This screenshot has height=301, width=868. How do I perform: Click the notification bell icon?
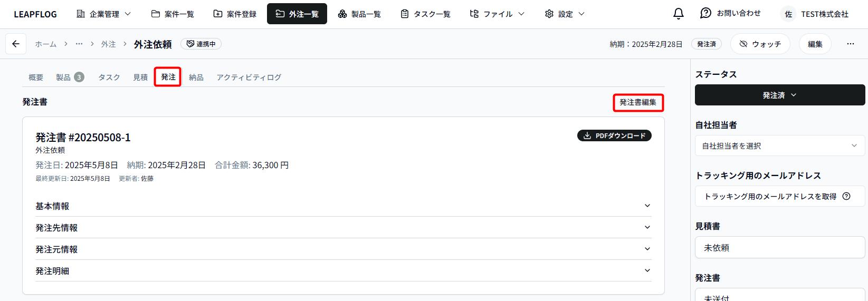coord(679,14)
